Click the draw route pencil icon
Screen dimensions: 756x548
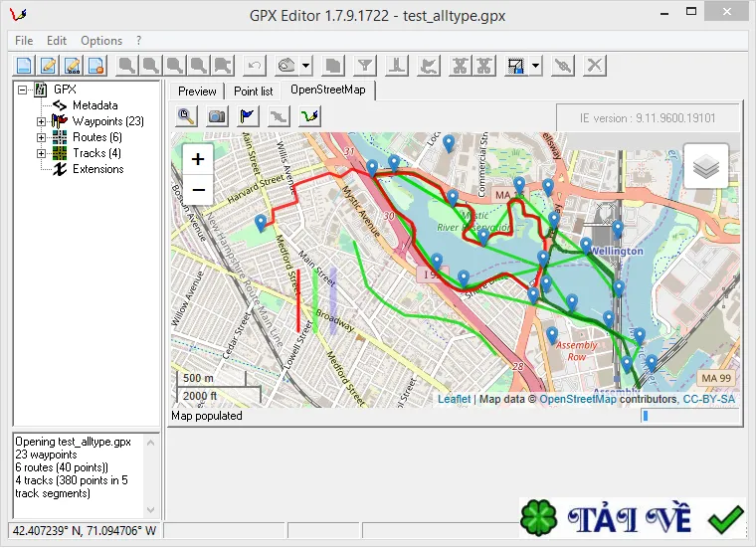coord(309,115)
